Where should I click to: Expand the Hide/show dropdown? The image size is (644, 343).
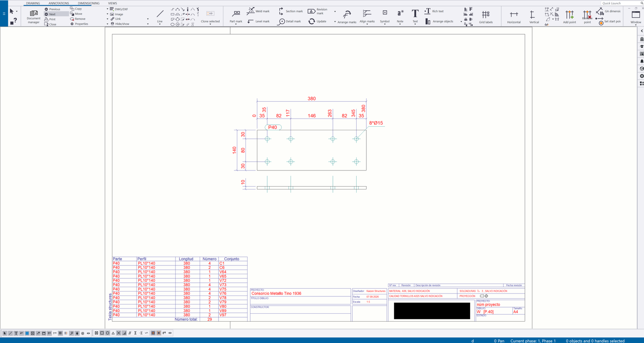click(148, 24)
